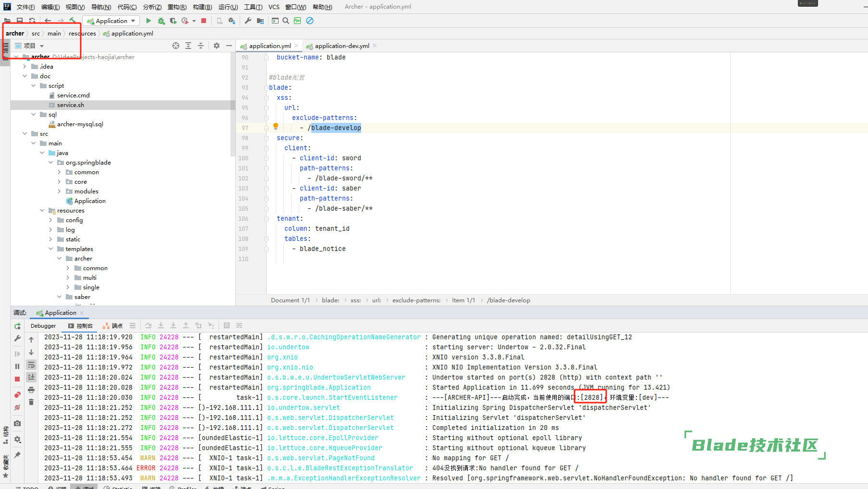
Task: Open Project Structure folder icon in toolbar
Action: (260, 21)
